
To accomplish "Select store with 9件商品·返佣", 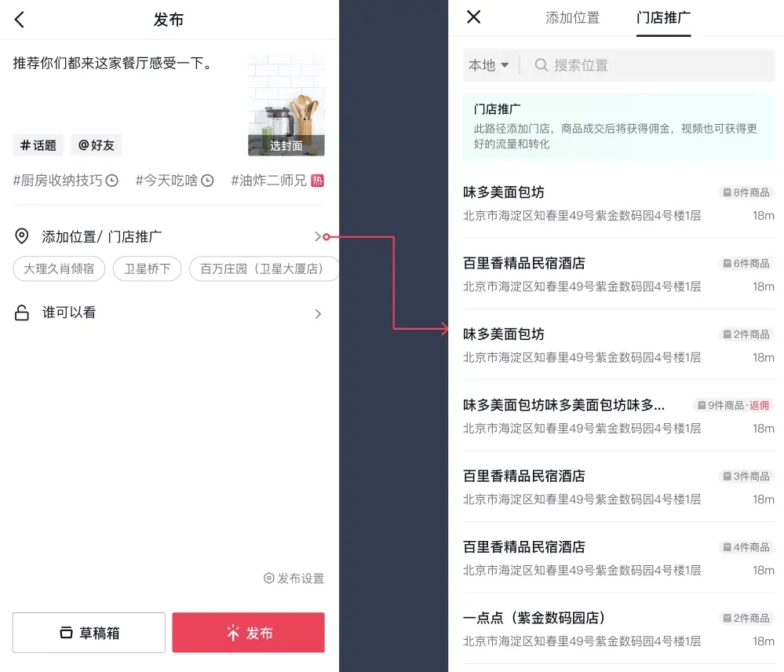I will (619, 417).
